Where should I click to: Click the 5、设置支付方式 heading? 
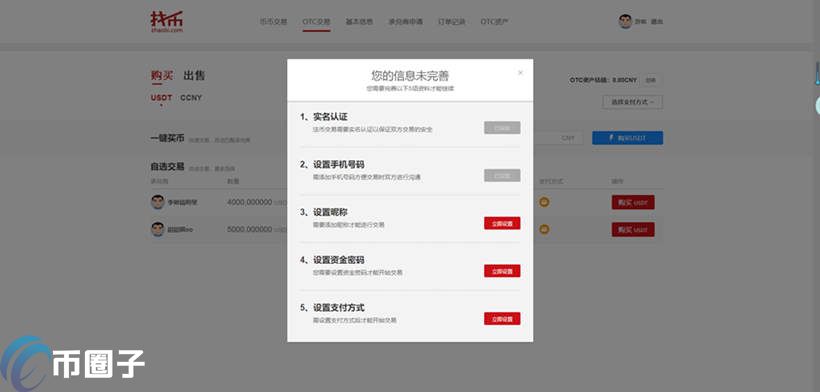click(332, 307)
